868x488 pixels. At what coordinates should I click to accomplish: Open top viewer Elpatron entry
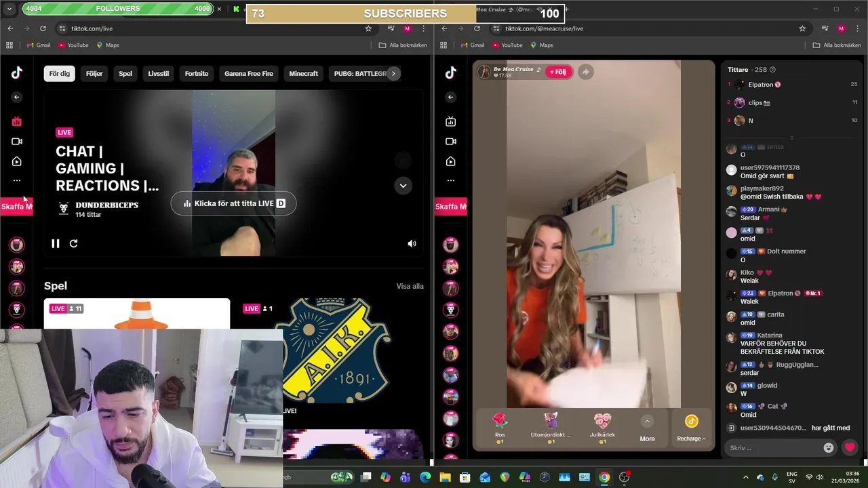coord(792,85)
